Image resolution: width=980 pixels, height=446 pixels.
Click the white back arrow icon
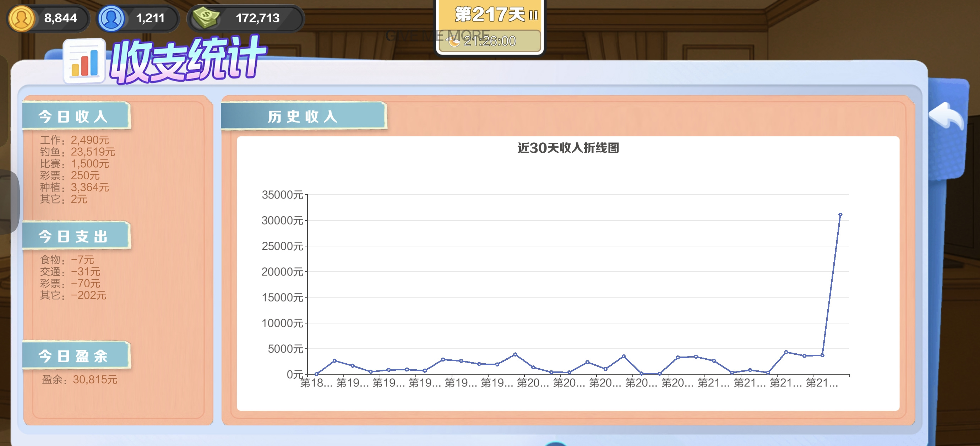pos(946,115)
